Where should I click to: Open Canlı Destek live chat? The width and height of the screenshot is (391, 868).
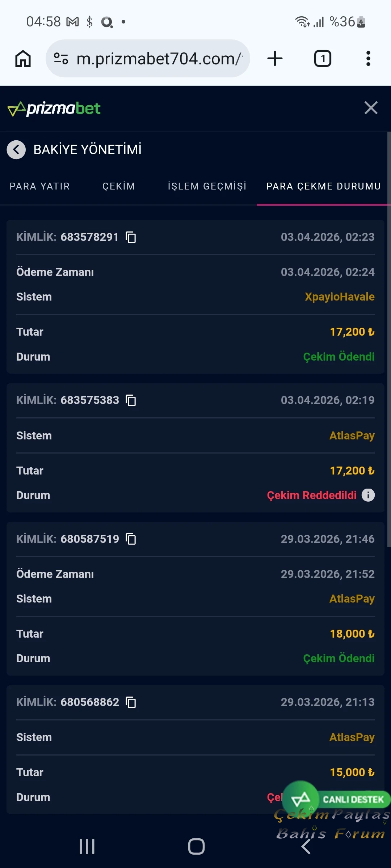337,799
